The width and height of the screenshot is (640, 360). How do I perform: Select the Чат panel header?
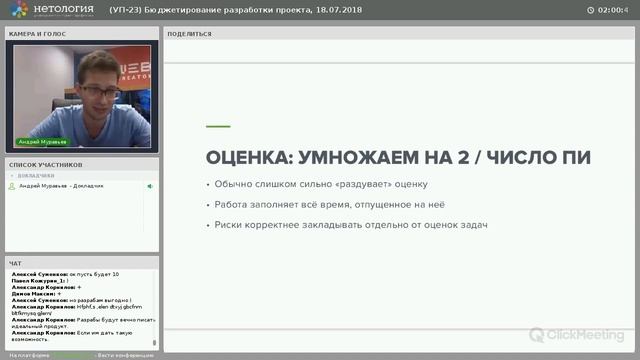pos(82,263)
